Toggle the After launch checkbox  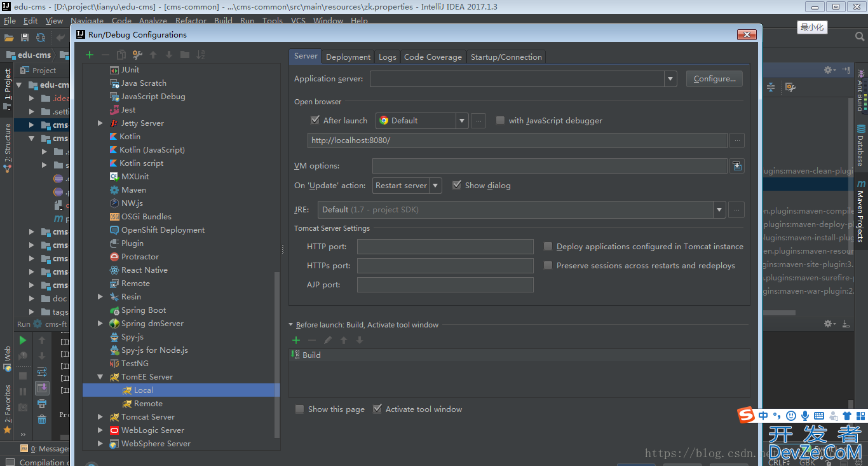(315, 120)
